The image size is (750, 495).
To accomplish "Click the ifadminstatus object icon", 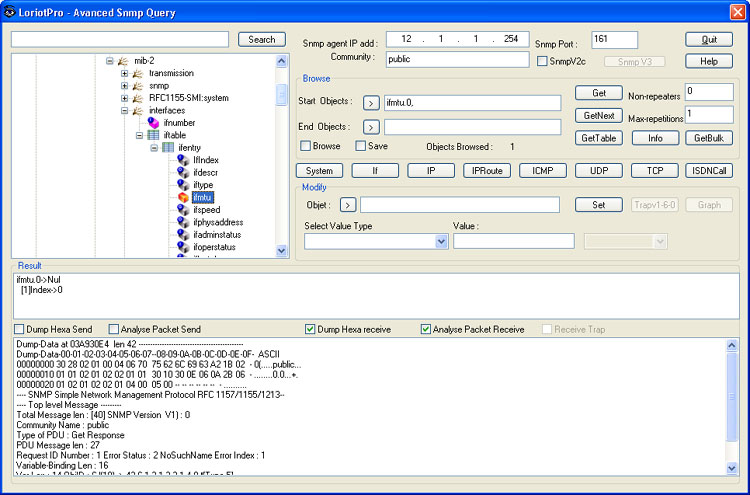I will click(x=183, y=234).
